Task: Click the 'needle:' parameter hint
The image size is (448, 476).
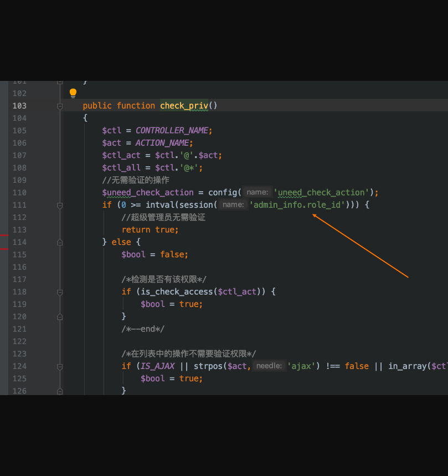Action: tap(269, 366)
